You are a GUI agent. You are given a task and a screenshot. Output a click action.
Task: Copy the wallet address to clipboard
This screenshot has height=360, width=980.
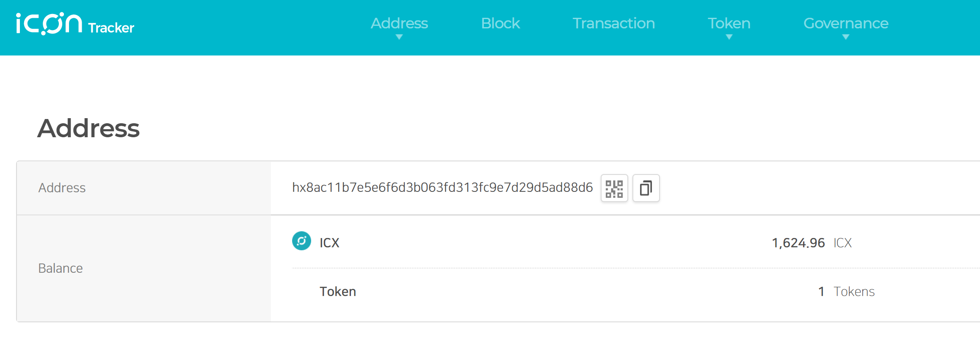[x=646, y=188]
